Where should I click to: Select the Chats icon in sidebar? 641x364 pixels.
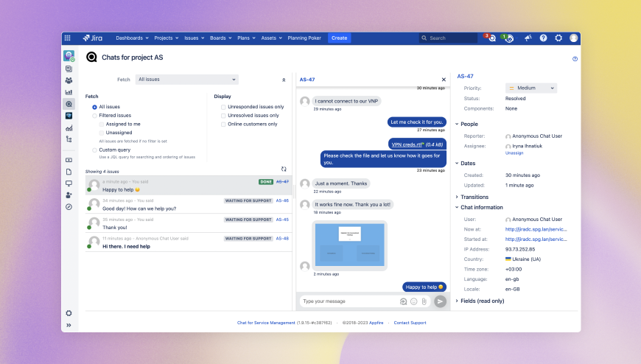(69, 104)
